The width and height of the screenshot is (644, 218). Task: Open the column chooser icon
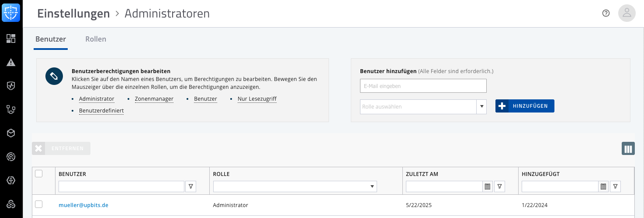click(628, 149)
